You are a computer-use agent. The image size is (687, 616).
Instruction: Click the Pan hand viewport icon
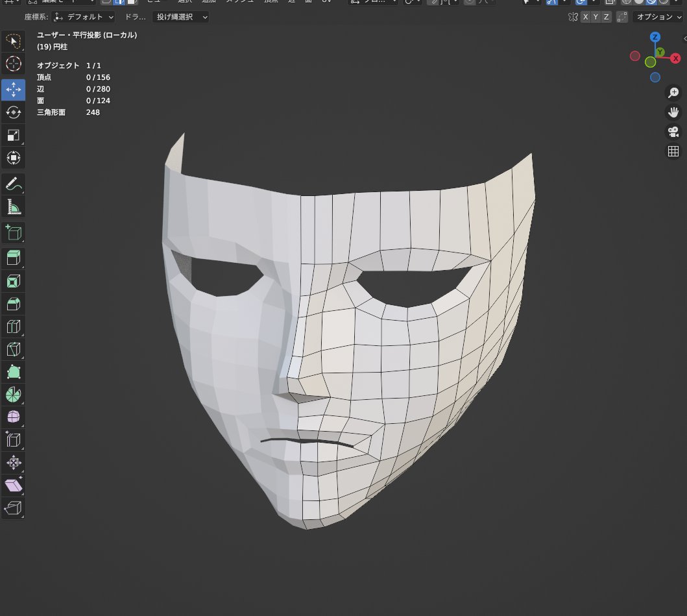[x=673, y=112]
